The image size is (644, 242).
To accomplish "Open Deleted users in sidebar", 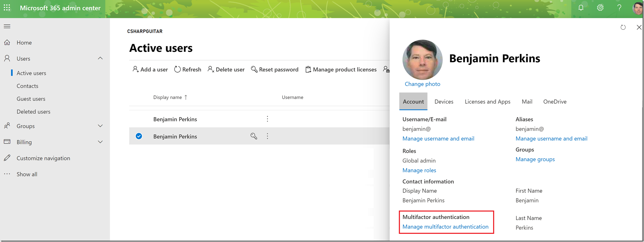I will coord(34,112).
